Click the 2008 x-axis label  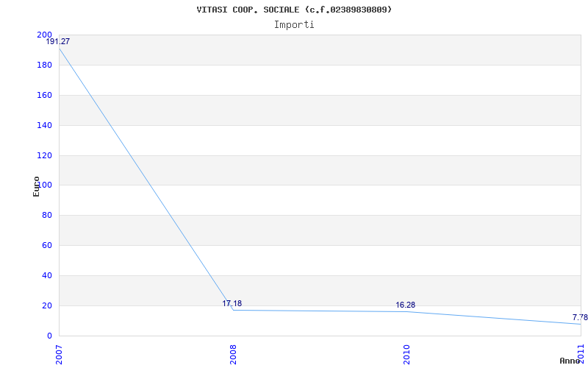(233, 355)
